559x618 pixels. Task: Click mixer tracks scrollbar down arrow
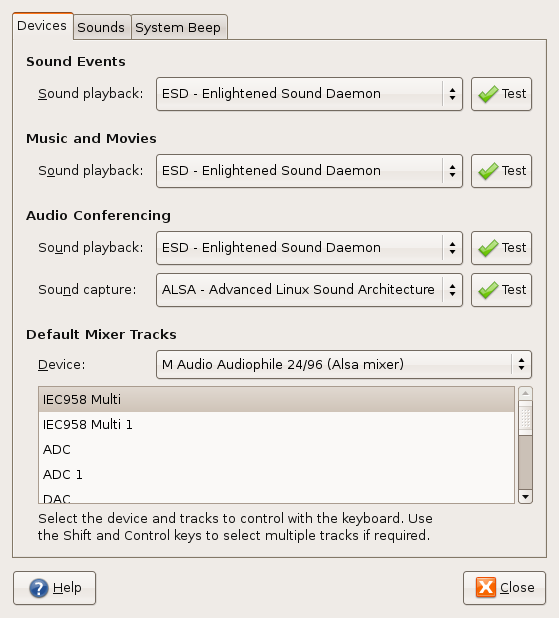525,497
